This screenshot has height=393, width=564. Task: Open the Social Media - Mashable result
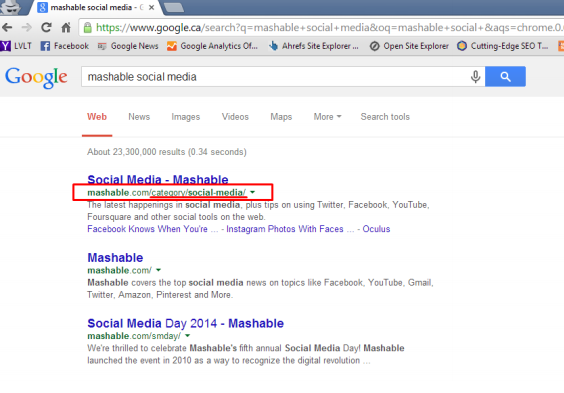point(158,179)
